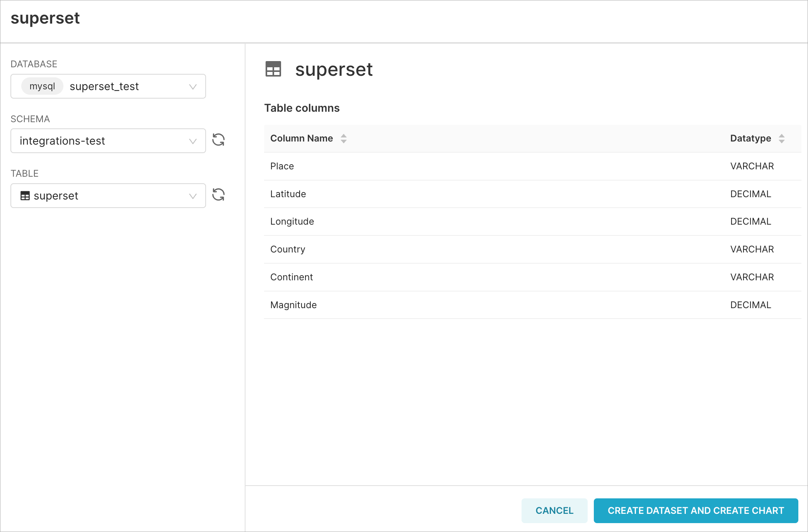Expand the TABLE superset dropdown
The height and width of the screenshot is (532, 808).
[x=193, y=196]
